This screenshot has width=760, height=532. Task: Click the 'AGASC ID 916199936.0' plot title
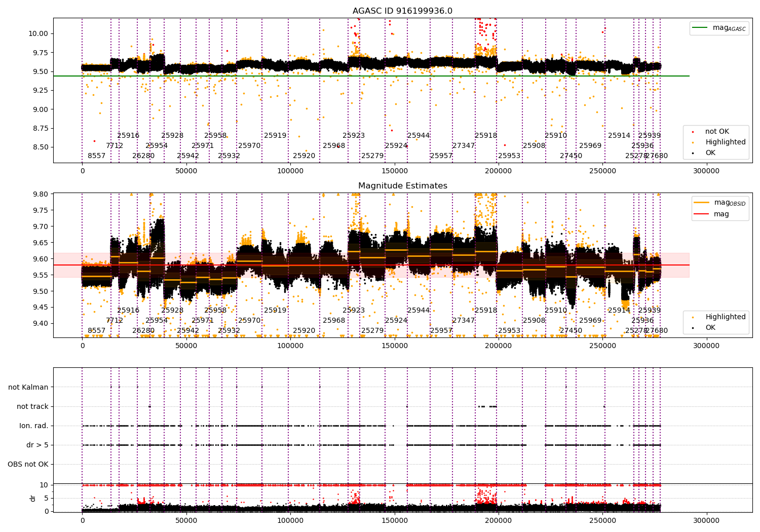tap(403, 11)
